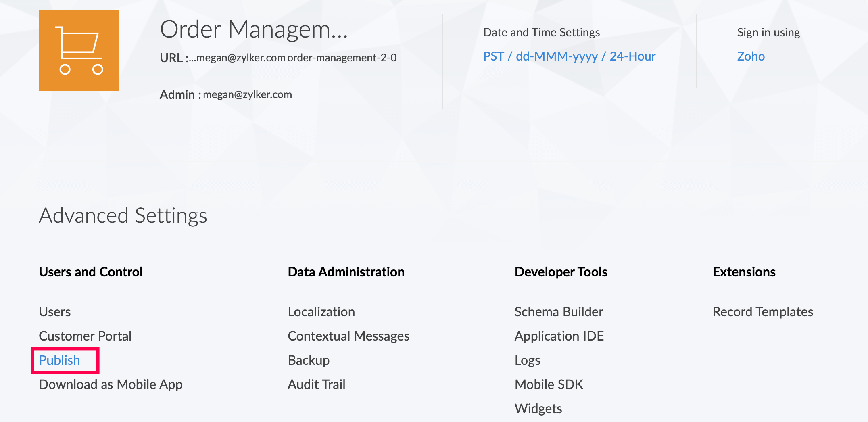Open Record Templates under Extensions
Viewport: 868px width, 422px height.
(763, 312)
